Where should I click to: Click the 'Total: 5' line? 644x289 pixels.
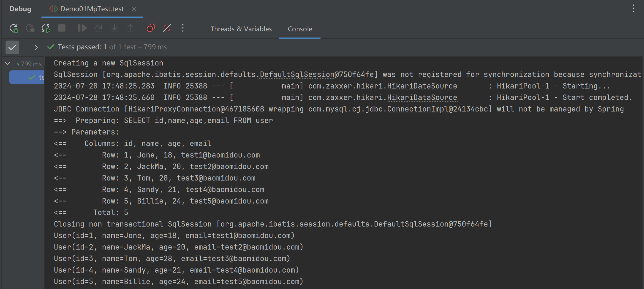click(91, 213)
